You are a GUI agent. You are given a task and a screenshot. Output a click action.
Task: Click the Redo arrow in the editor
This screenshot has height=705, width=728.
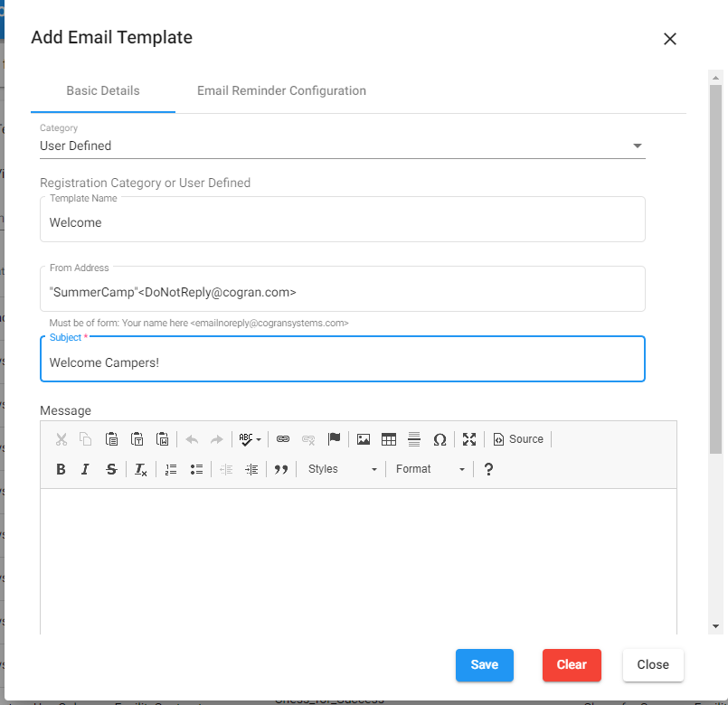(217, 439)
